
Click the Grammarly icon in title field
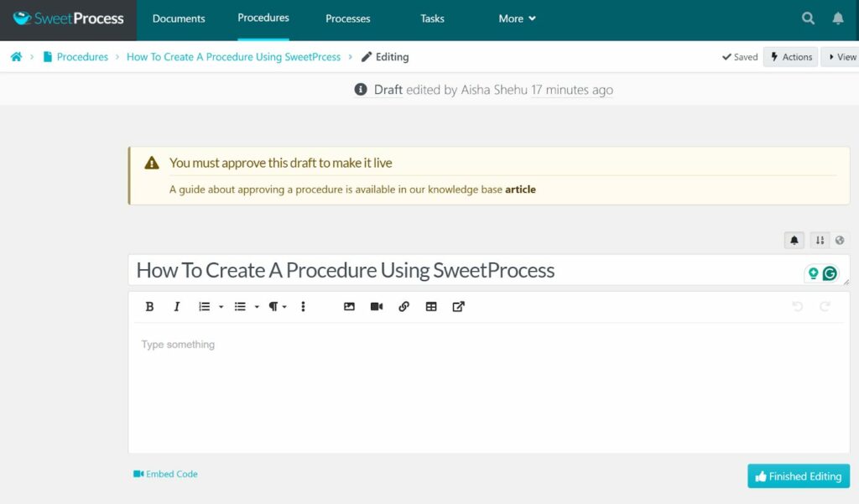point(830,273)
